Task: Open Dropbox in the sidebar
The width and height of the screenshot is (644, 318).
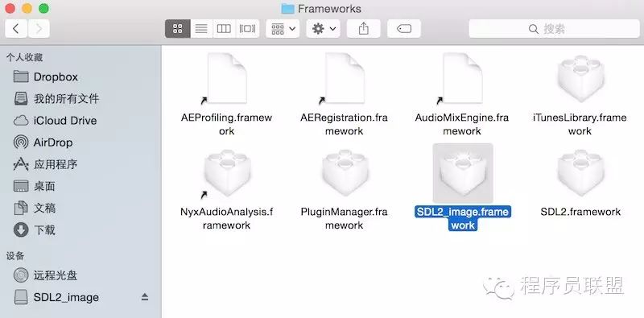Action: tap(80, 76)
